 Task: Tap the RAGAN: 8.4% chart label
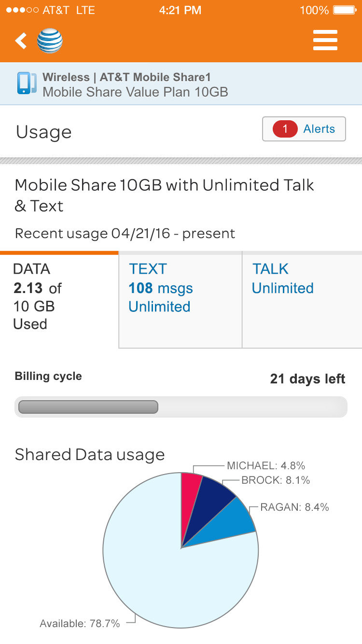pos(294,507)
